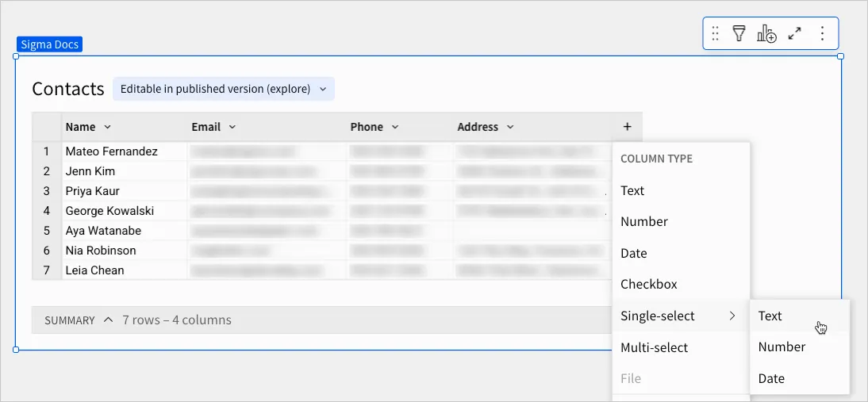Select the George Kowalski cell
Image resolution: width=868 pixels, height=402 pixels.
(x=125, y=211)
